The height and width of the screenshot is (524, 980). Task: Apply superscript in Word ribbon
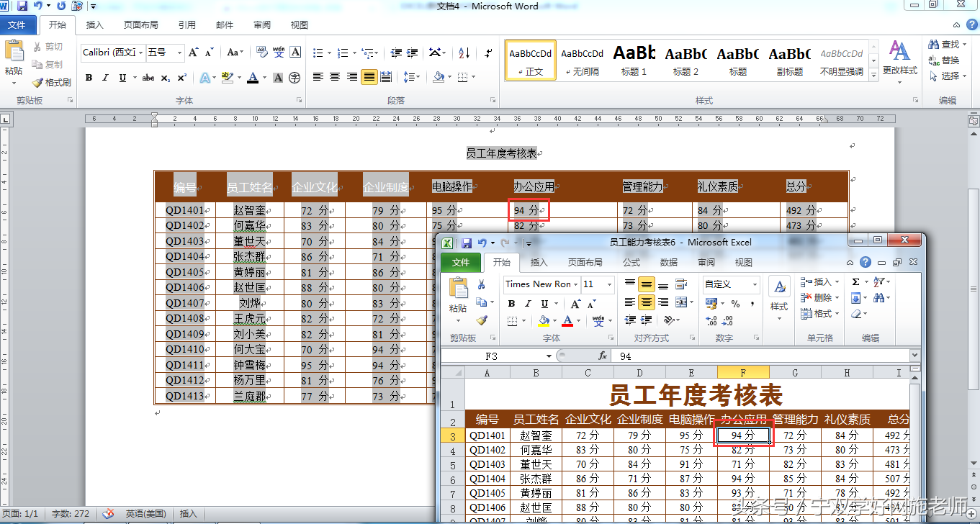(181, 78)
